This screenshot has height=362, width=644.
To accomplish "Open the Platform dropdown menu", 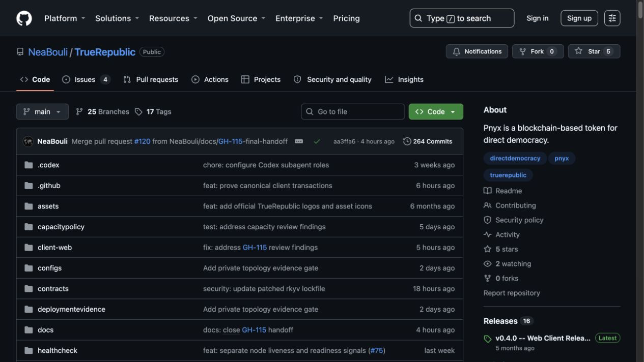I will 65,18.
